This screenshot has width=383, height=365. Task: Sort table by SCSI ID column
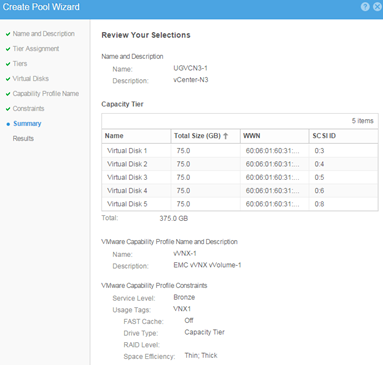pyautogui.click(x=343, y=136)
